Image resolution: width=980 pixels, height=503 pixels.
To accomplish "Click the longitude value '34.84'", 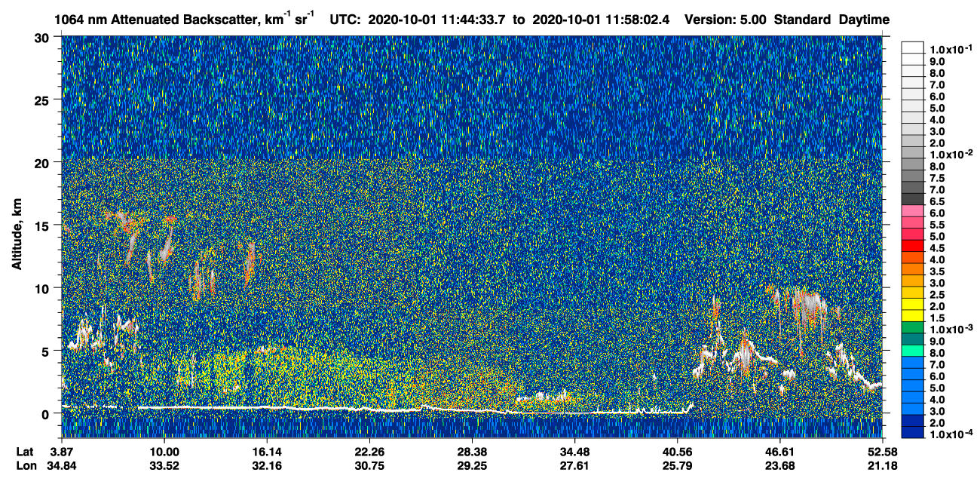I will (x=62, y=465).
